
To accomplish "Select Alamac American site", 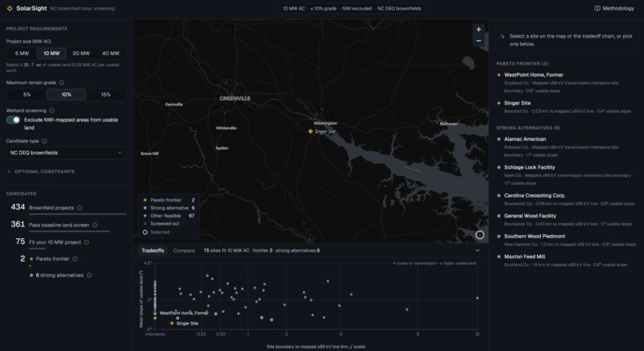I will coord(566,147).
